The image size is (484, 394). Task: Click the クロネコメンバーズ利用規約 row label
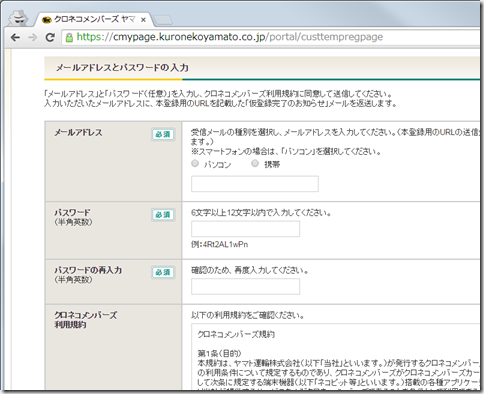(x=86, y=319)
